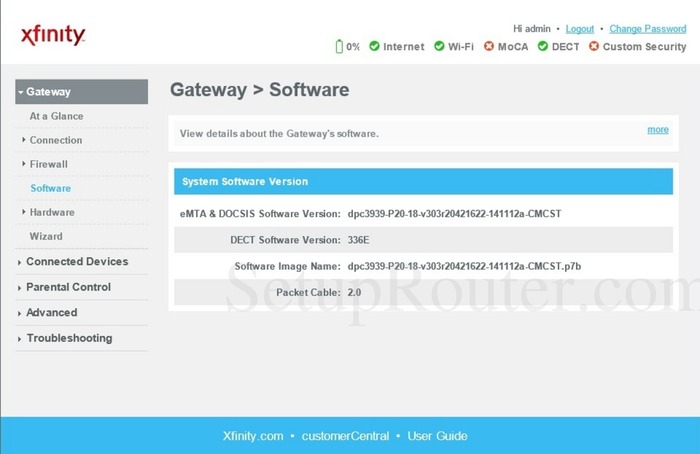The height and width of the screenshot is (454, 700).
Task: Open the customerCentral footer link
Action: 345,436
